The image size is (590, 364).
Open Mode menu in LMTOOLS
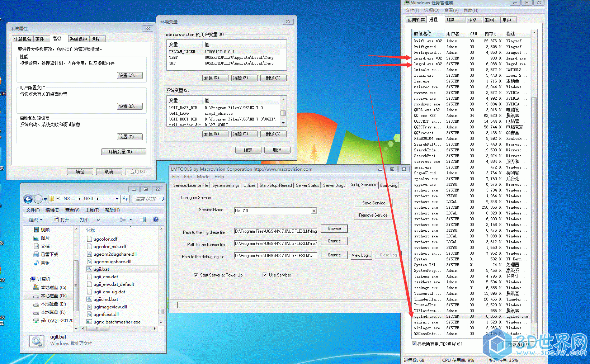click(x=203, y=177)
